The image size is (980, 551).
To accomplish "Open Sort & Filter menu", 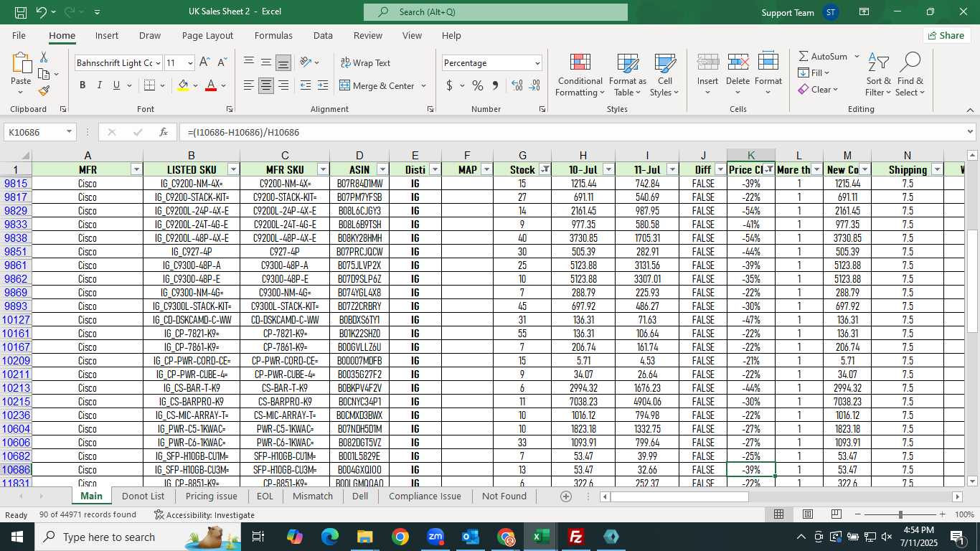I will [879, 75].
